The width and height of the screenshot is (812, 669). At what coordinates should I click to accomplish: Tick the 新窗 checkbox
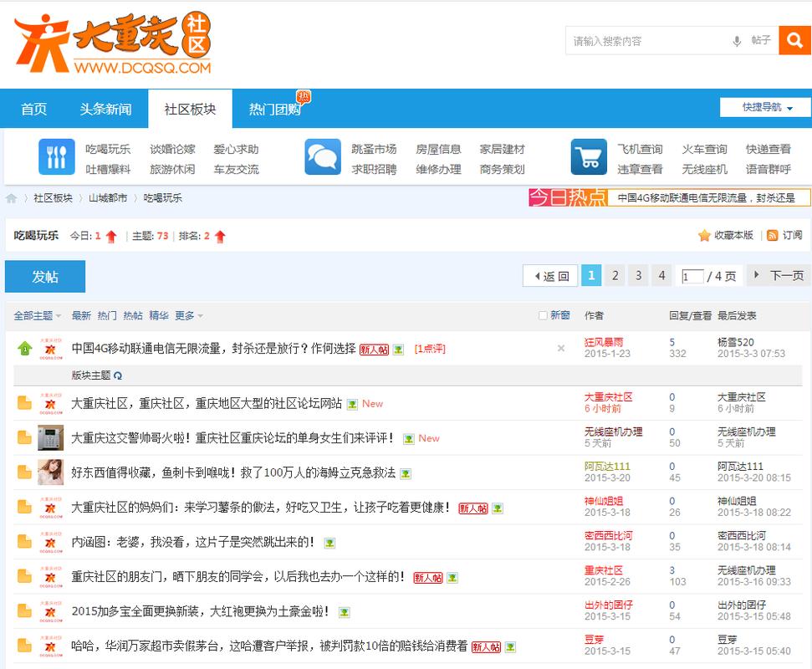point(544,315)
